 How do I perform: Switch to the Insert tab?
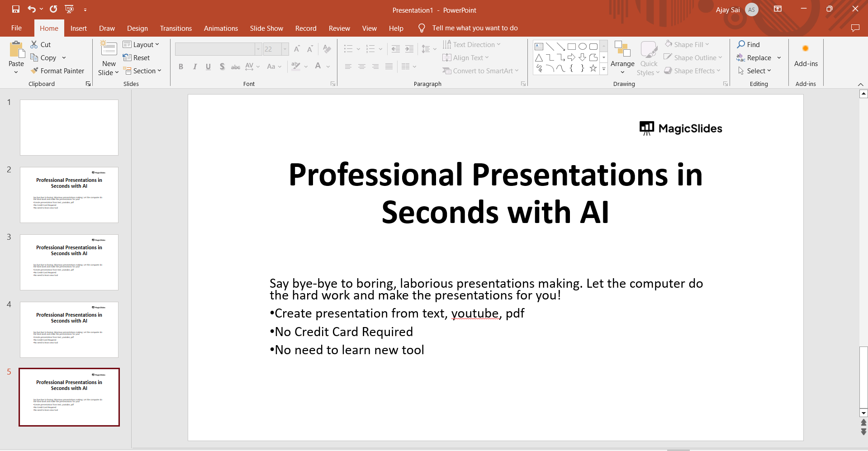tap(78, 28)
